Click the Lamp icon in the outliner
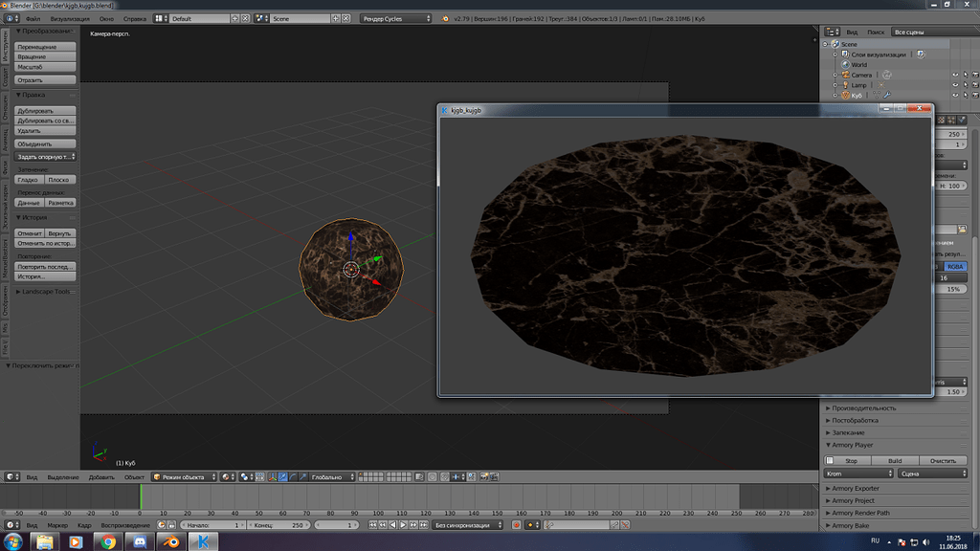Viewport: 980px width, 551px height. [845, 85]
